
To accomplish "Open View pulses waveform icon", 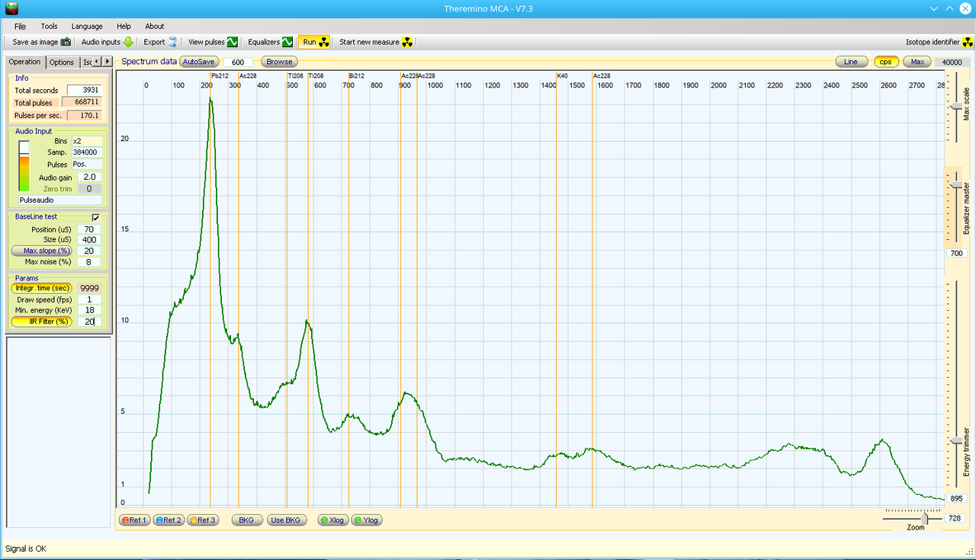I will point(232,42).
